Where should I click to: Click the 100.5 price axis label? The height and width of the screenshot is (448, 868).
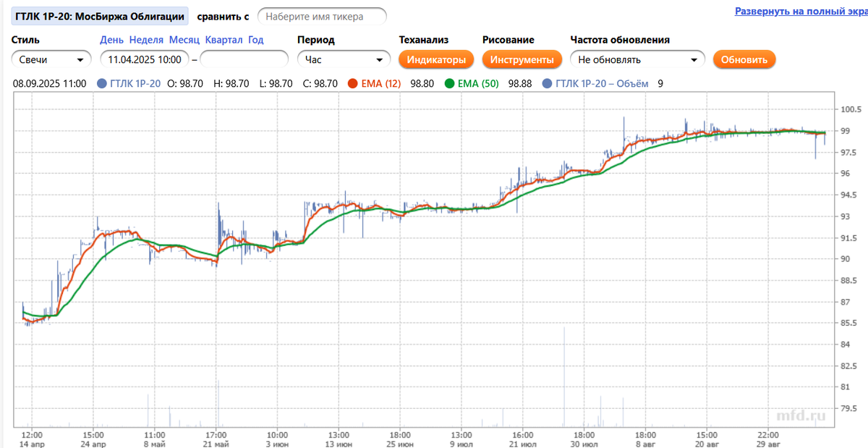click(x=851, y=110)
